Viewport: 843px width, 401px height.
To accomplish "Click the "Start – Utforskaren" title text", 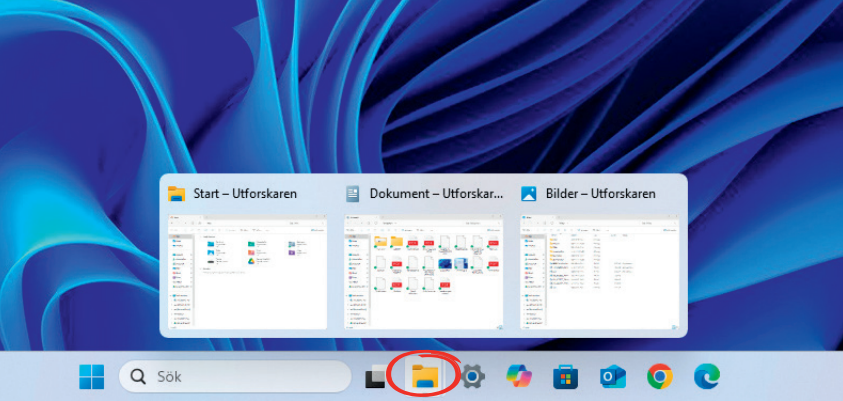I will coord(244,194).
